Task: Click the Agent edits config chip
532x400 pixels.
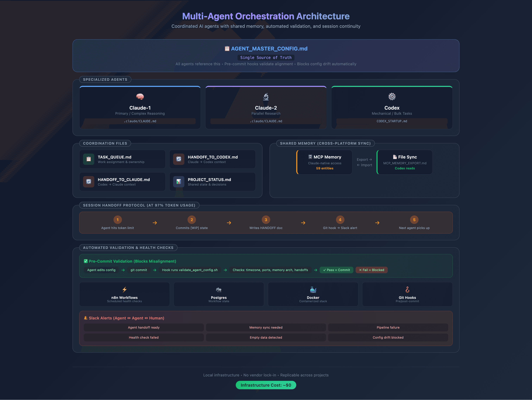Action: 101,270
